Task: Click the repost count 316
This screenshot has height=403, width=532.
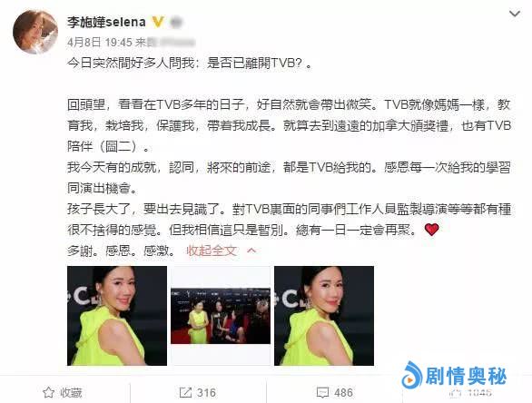Action: click(206, 392)
